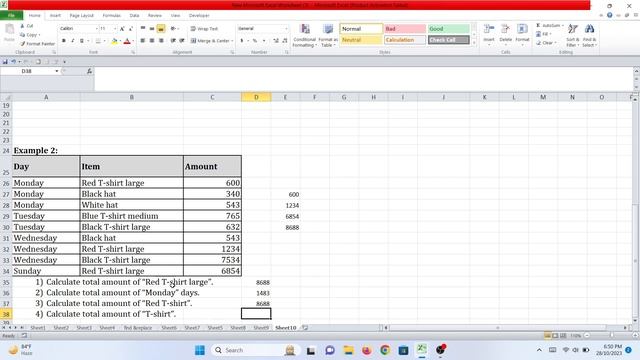Apply Percent Style number format

pyautogui.click(x=255, y=41)
